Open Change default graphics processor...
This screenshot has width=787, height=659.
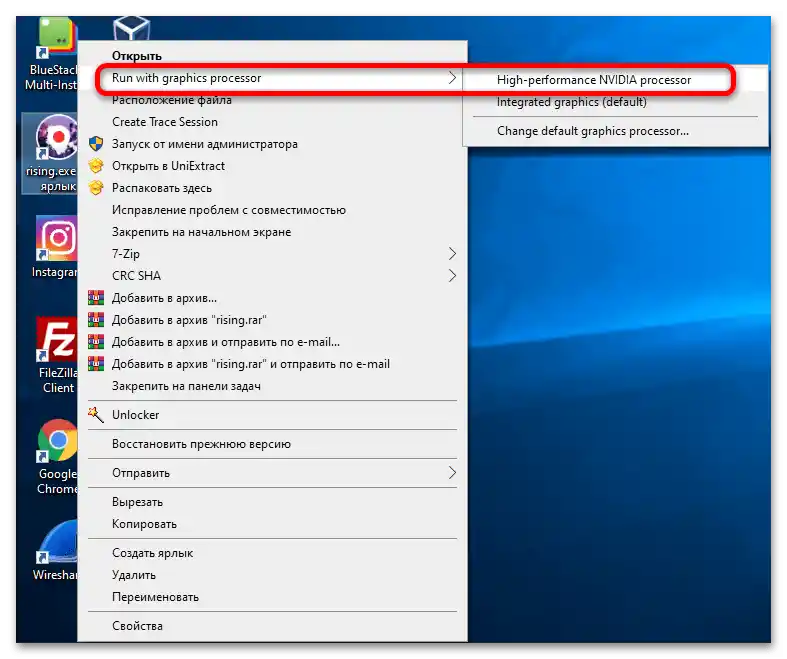pos(615,131)
